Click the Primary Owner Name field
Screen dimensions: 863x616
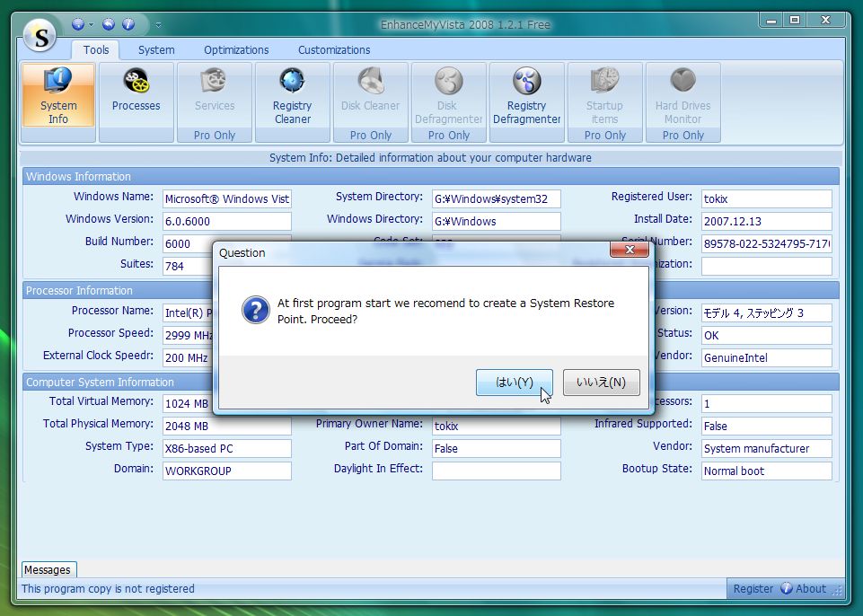pyautogui.click(x=496, y=426)
